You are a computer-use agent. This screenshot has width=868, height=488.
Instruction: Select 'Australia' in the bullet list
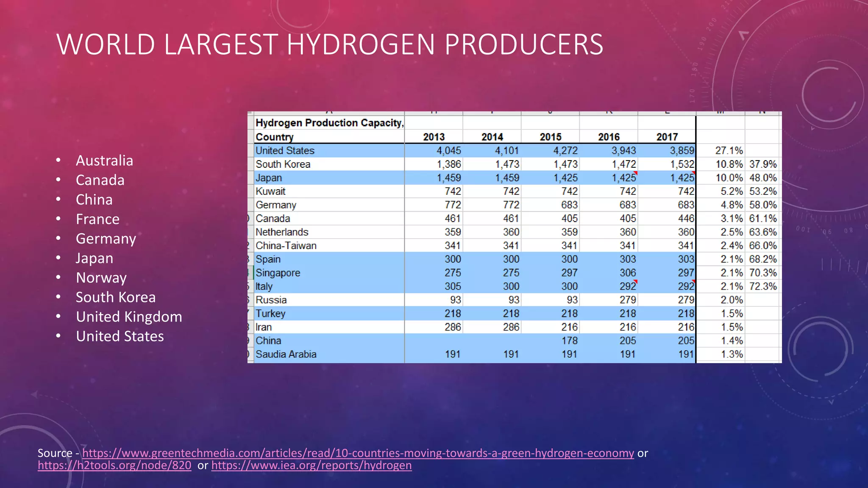point(104,161)
